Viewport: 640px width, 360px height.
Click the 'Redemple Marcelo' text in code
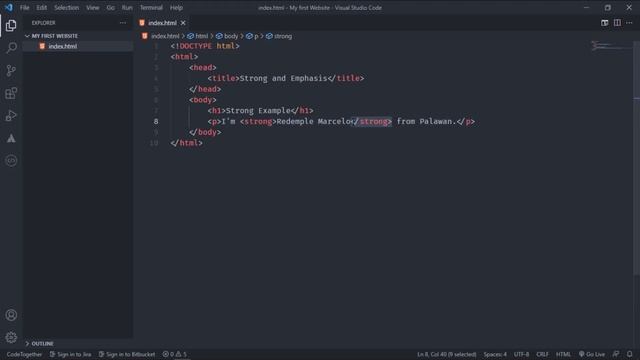coord(313,121)
